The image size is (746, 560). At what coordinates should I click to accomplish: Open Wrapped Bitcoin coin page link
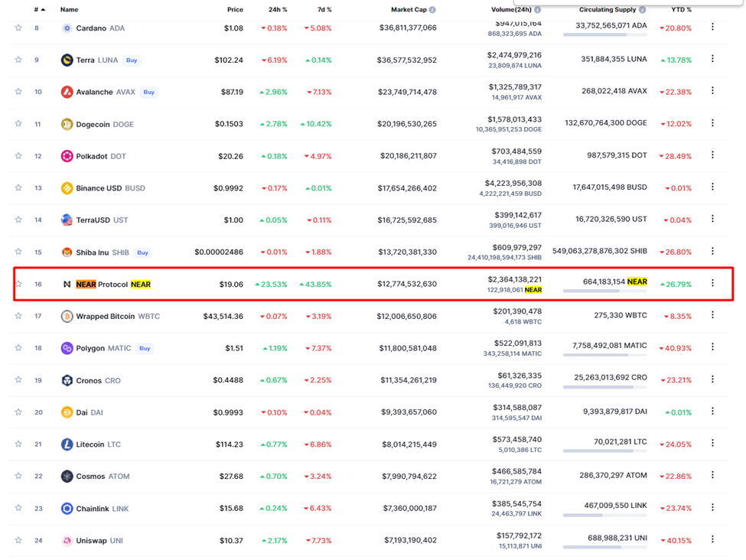pos(118,317)
